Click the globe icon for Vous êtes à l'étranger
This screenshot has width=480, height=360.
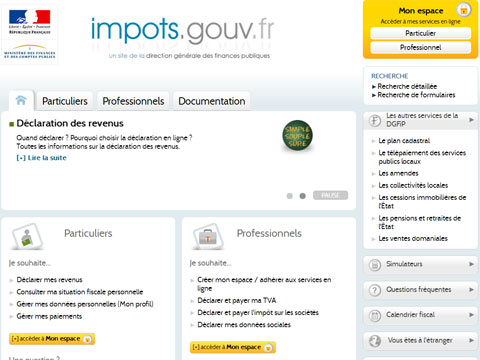coord(375,341)
